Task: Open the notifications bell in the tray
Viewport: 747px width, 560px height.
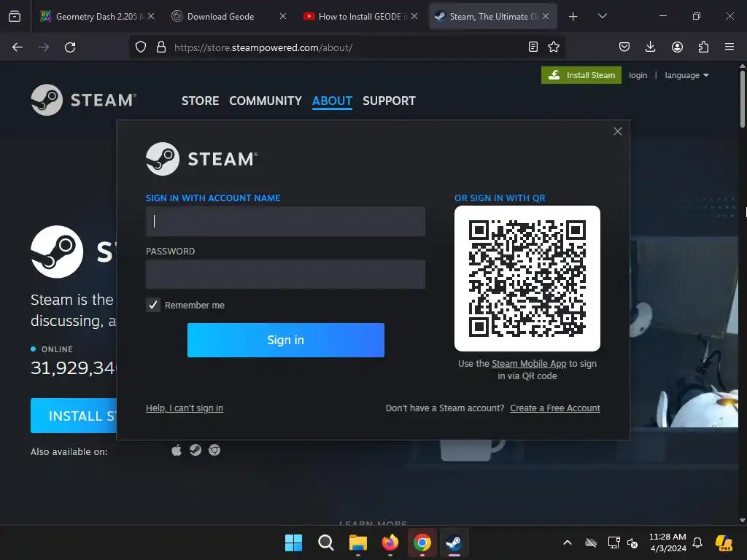Action: tap(697, 542)
